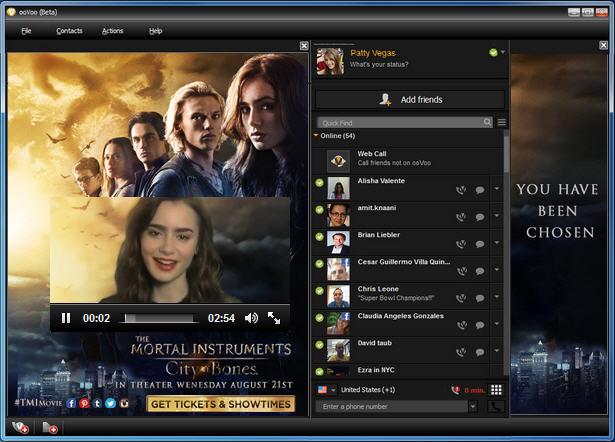Click Get Tickets & Showtimes button
Viewport: 615px width, 442px height.
(x=221, y=404)
